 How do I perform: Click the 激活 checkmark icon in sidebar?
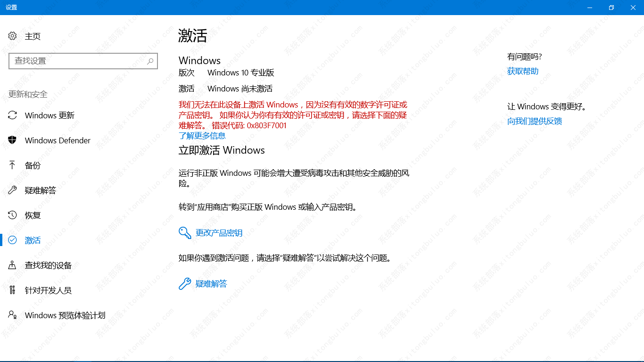point(13,240)
